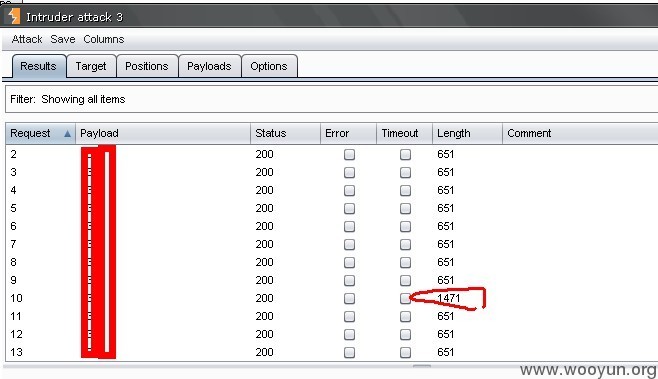Click the splitter handle below results table

(422, 366)
